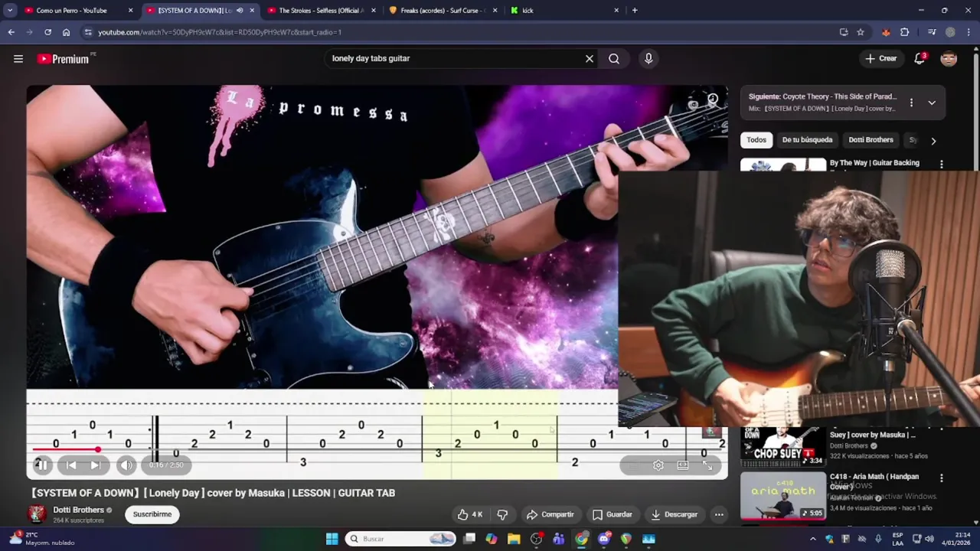Select the Todos filter chip

756,140
